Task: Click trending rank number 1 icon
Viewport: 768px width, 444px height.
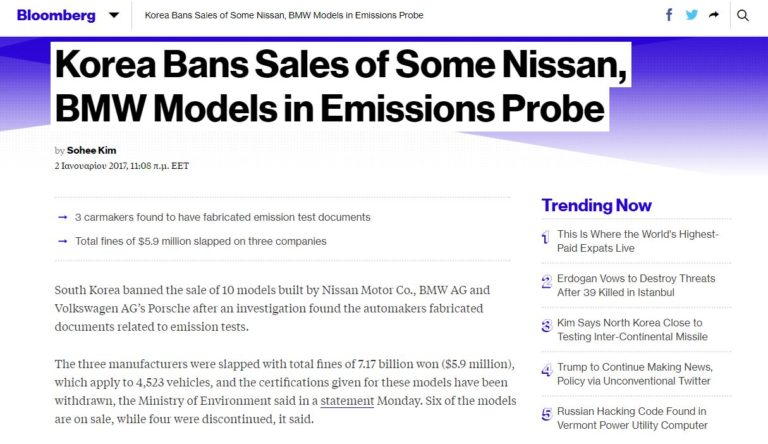Action: (546, 238)
